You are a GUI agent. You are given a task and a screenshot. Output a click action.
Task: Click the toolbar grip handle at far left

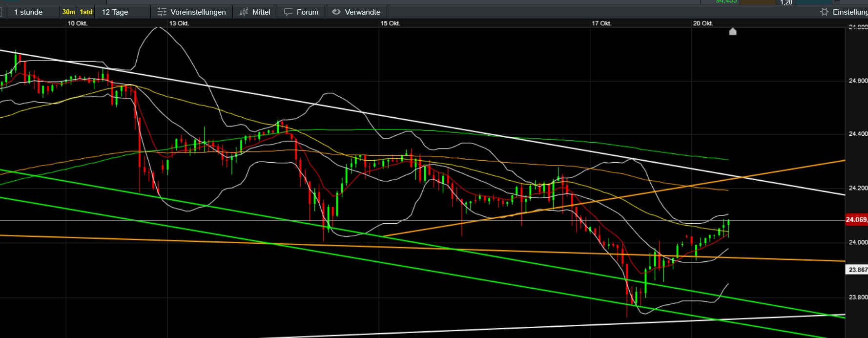1,12
